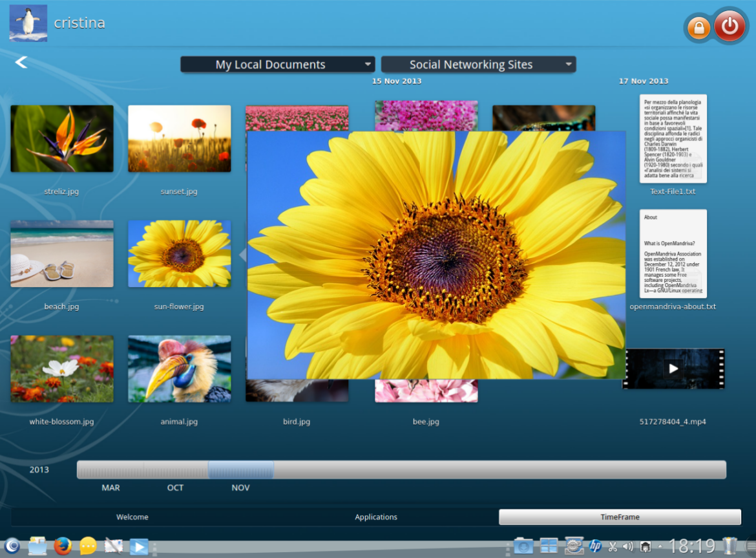
Task: Open the camera screenshot icon in the tray
Action: click(523, 546)
